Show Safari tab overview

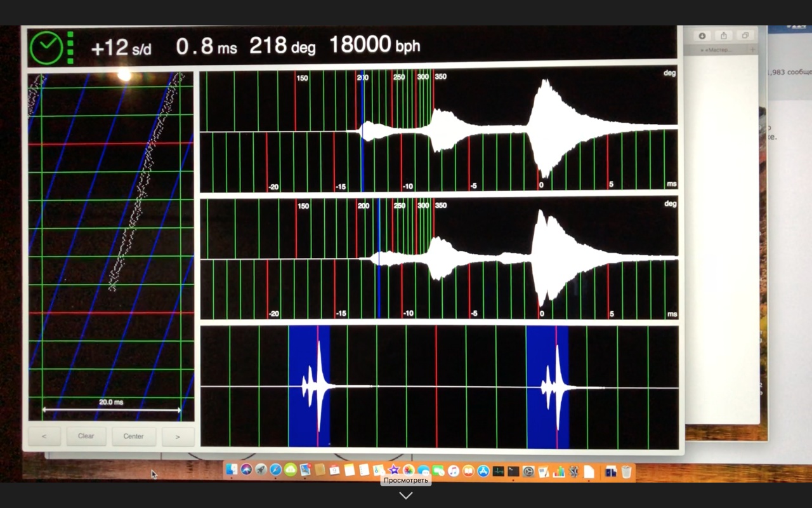coord(745,36)
